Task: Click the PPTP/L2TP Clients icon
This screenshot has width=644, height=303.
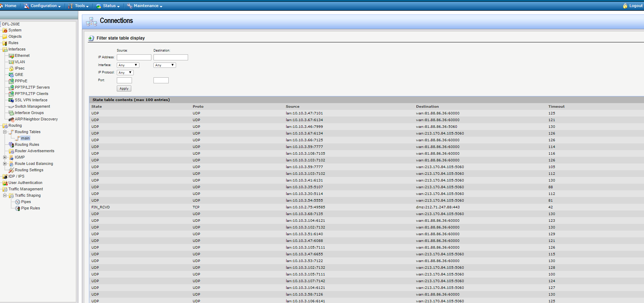Action: click(x=11, y=94)
